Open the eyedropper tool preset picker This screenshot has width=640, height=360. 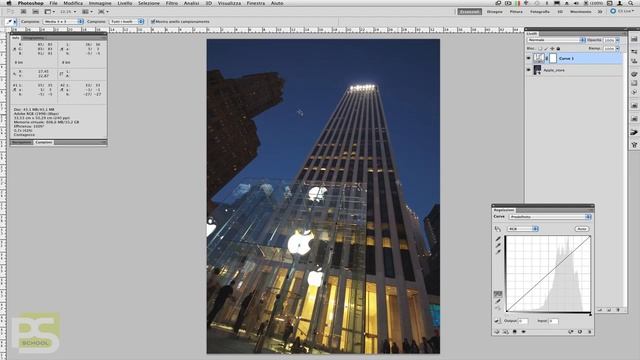[11, 22]
